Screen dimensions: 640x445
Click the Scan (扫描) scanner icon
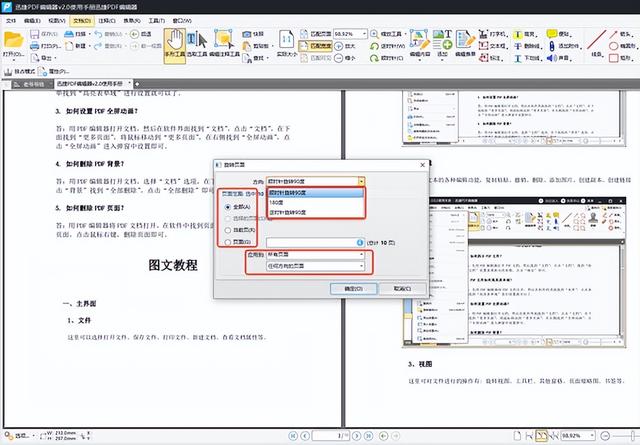[69, 34]
